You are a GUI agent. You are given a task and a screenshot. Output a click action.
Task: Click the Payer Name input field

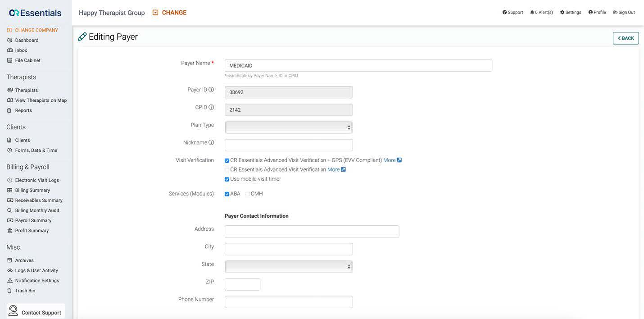(x=358, y=65)
